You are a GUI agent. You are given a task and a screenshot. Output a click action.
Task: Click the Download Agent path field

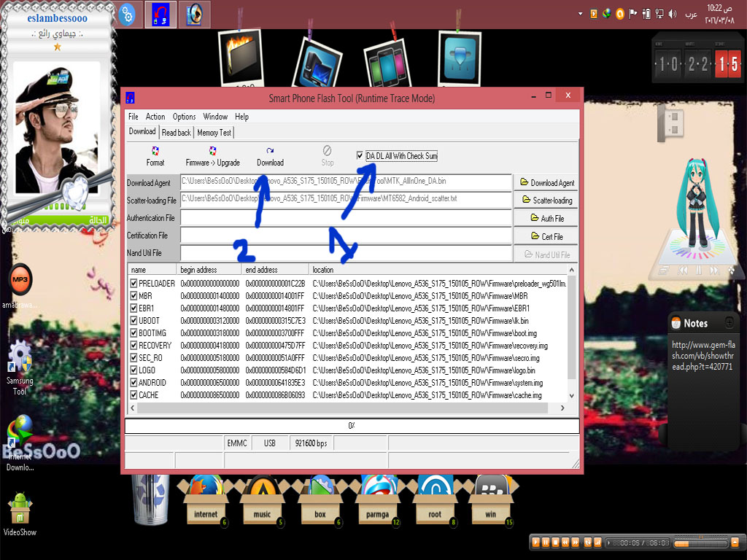pyautogui.click(x=346, y=182)
